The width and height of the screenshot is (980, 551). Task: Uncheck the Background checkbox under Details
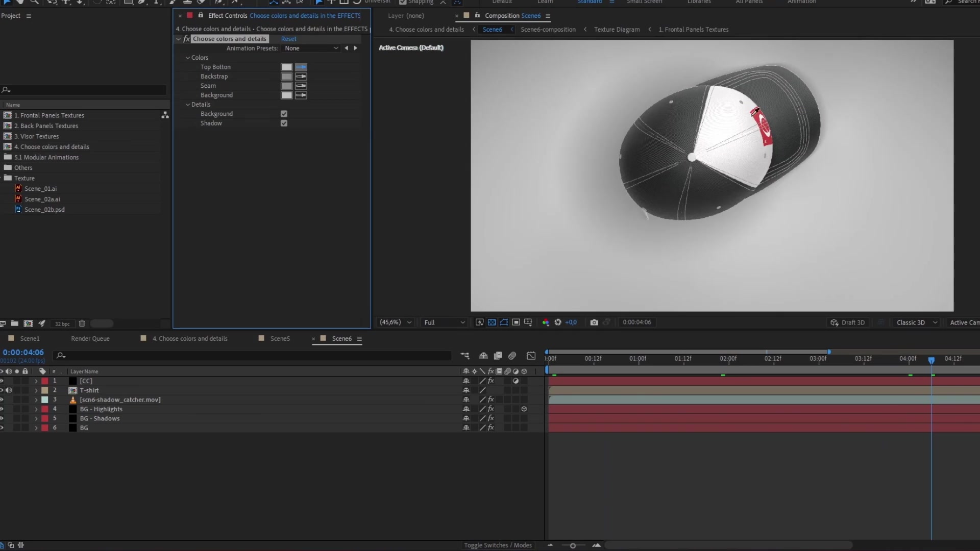pyautogui.click(x=284, y=113)
